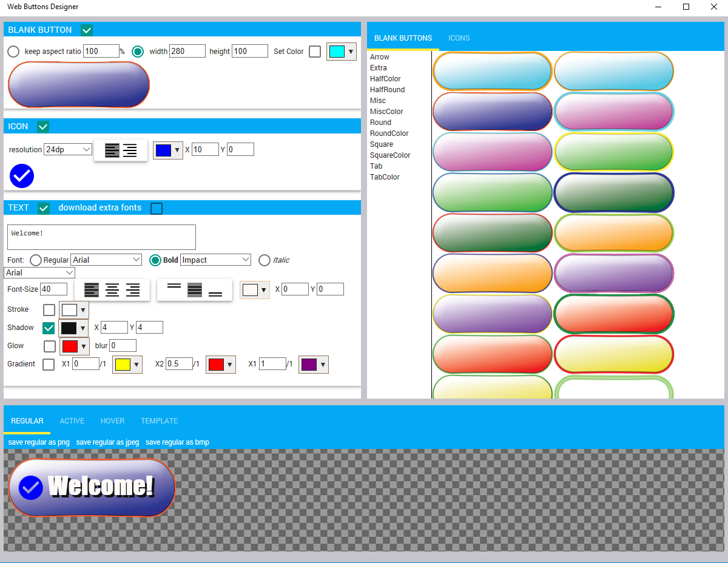Open the red Glow color swatch
Viewport: 728px width, 563px height.
click(75, 346)
